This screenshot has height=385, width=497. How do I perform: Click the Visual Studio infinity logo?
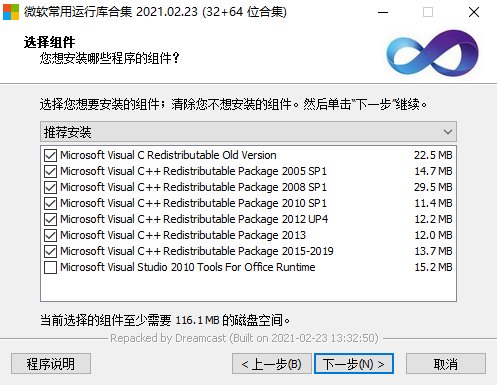(x=432, y=53)
